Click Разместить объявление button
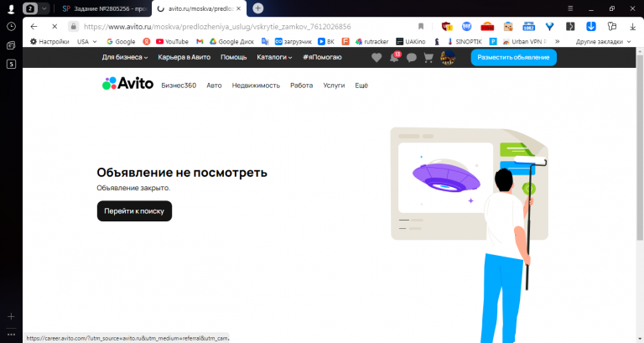Image resolution: width=644 pixels, height=343 pixels. click(513, 58)
